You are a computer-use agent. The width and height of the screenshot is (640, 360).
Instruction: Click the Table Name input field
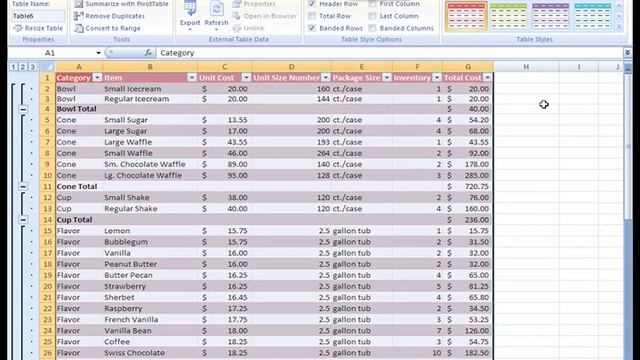coord(38,16)
